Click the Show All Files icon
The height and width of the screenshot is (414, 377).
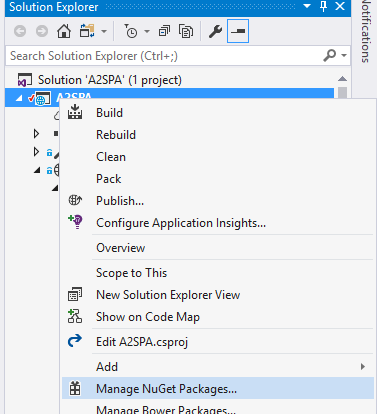point(186,31)
